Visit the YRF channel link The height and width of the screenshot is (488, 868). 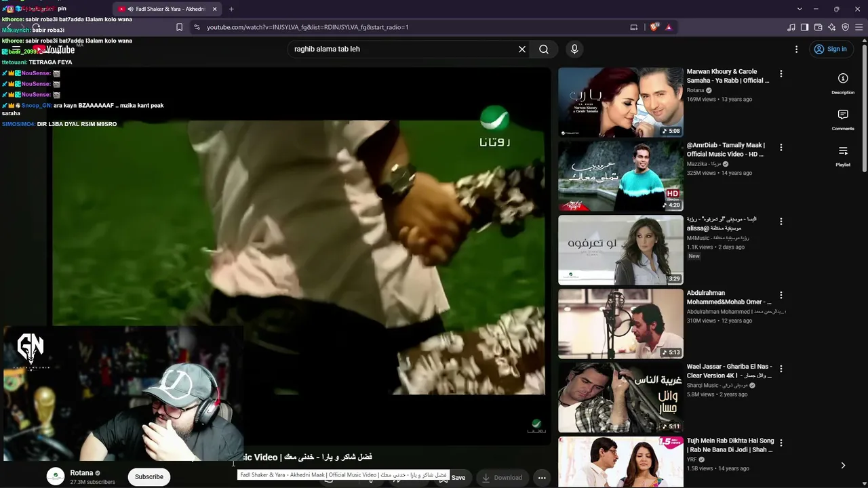691,460
